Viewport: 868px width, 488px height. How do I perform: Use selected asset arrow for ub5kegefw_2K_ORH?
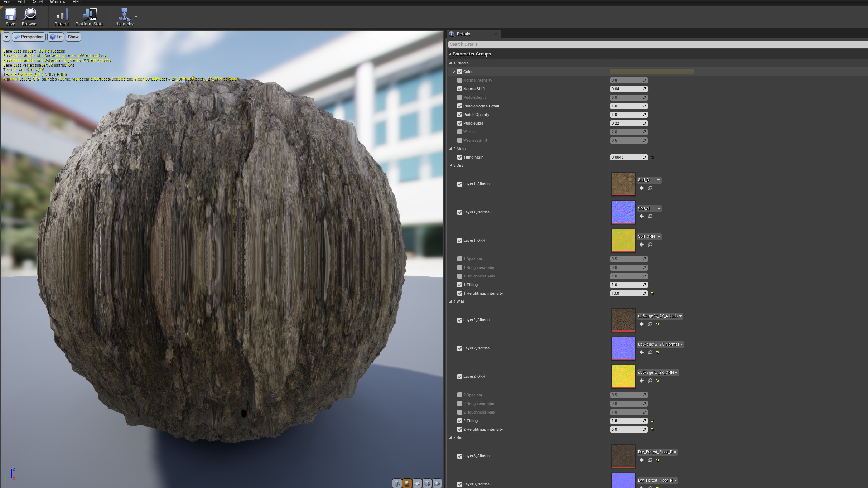tap(642, 381)
